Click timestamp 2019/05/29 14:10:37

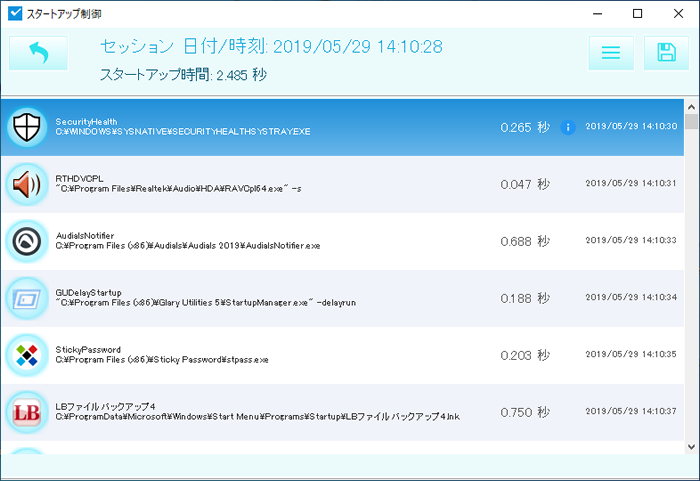tap(631, 411)
